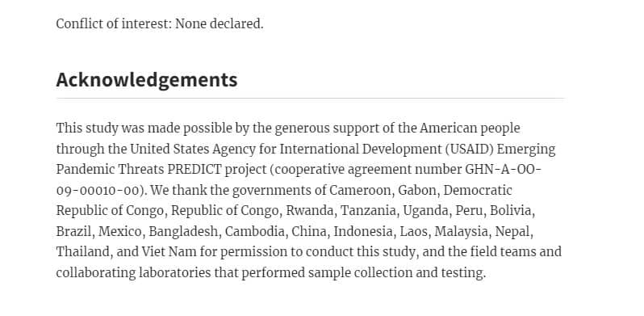The width and height of the screenshot is (644, 316).
Task: Click the Conflict of interest statement
Action: 160,24
